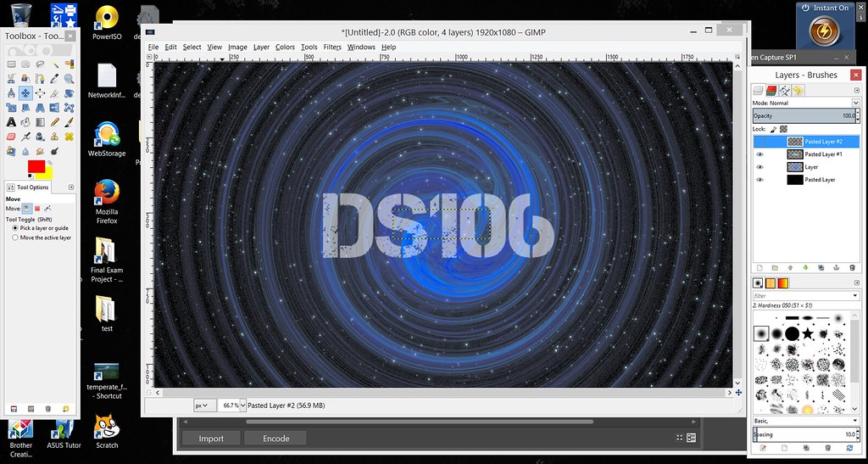The width and height of the screenshot is (868, 464).
Task: Activate the Paintbrush tool
Action: [x=69, y=121]
